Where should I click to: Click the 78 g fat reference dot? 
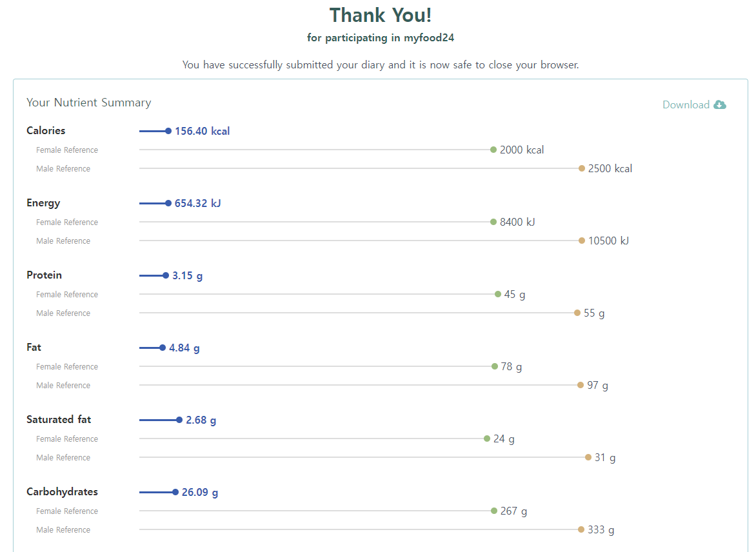(x=494, y=366)
